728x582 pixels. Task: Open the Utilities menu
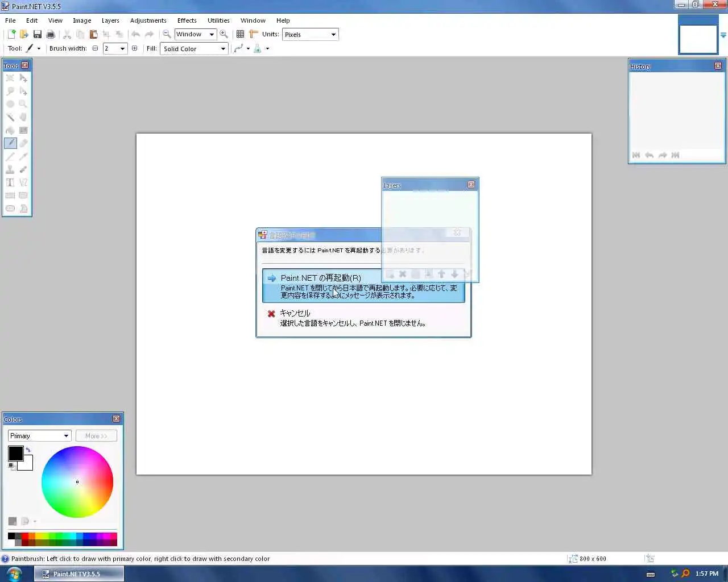point(218,20)
